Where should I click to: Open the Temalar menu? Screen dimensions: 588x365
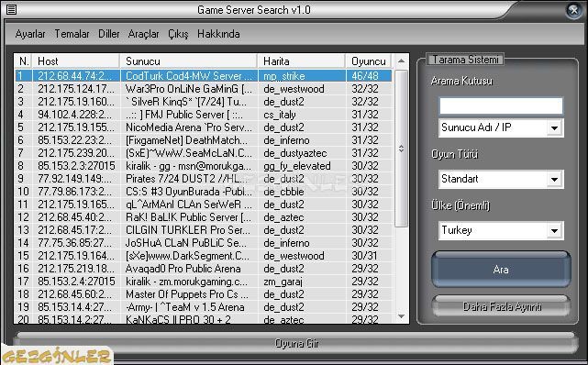tap(72, 34)
